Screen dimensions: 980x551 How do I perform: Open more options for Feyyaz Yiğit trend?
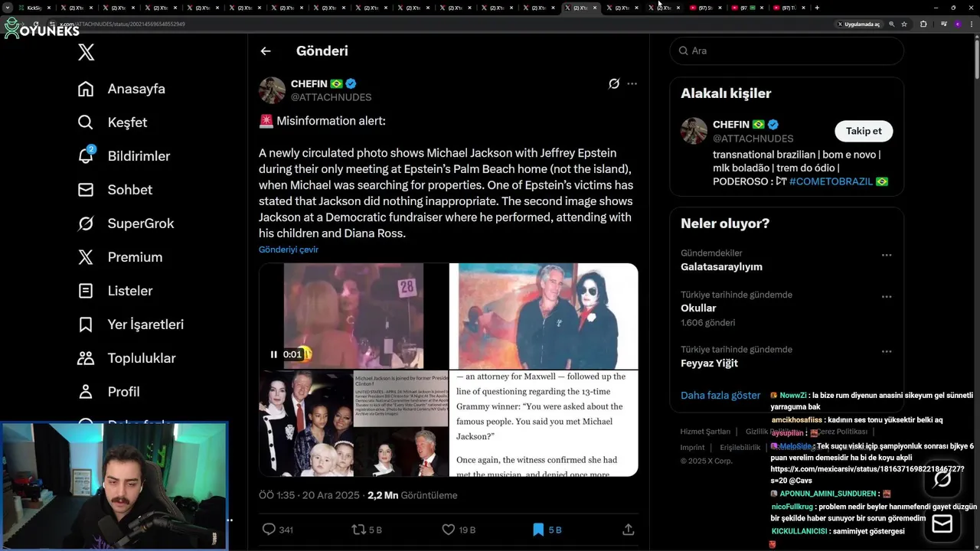pos(887,352)
